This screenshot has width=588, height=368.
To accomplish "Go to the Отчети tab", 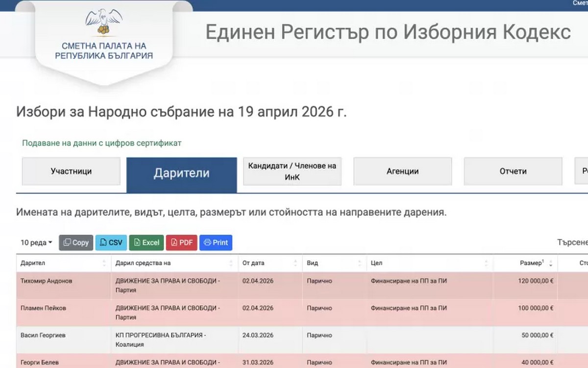I will [x=513, y=171].
